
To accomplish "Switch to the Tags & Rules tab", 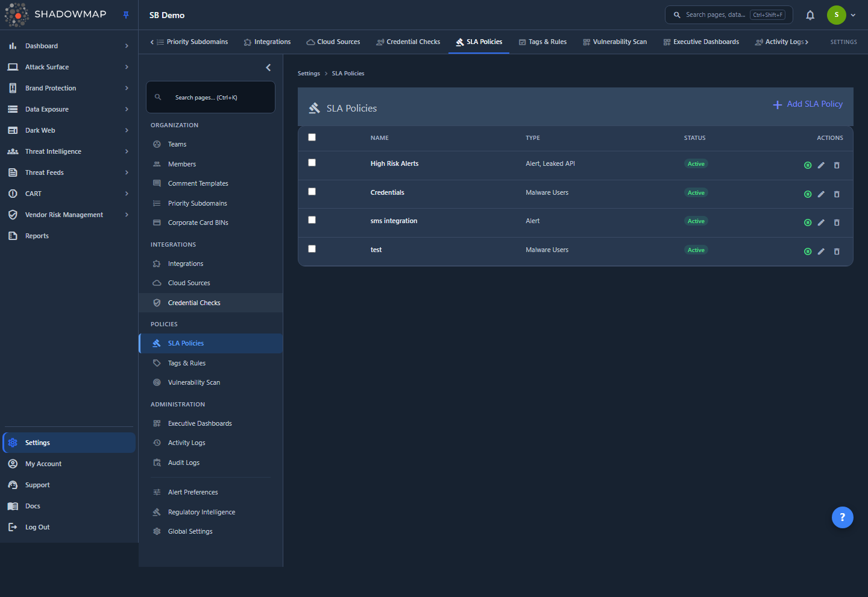I will click(x=542, y=42).
